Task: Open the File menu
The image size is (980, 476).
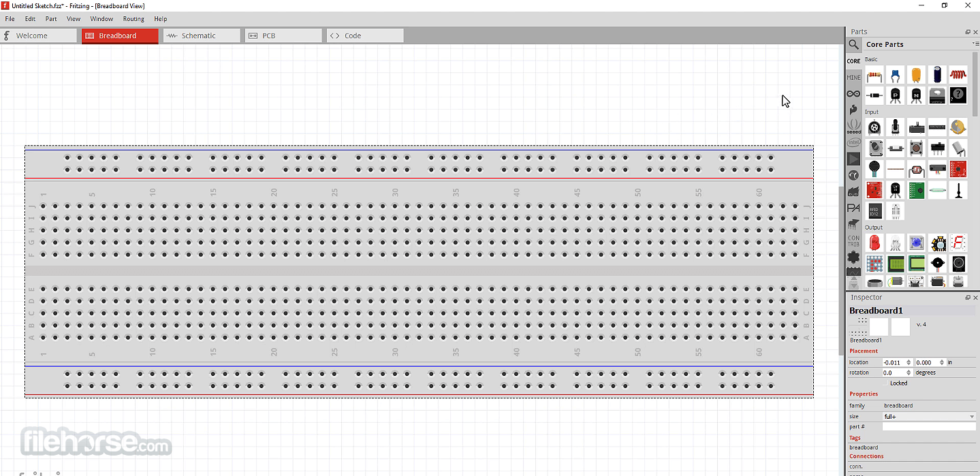Action: point(10,19)
